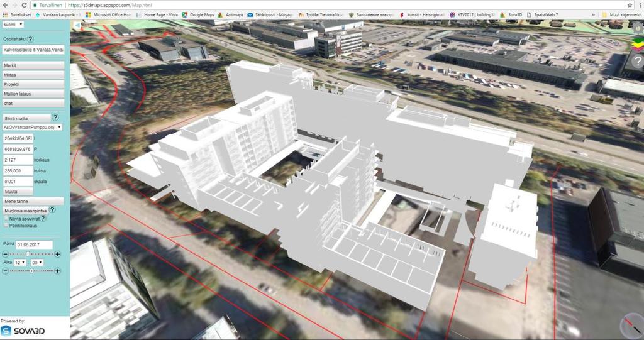Click the Muuta button
644x340 pixels.
pos(18,192)
